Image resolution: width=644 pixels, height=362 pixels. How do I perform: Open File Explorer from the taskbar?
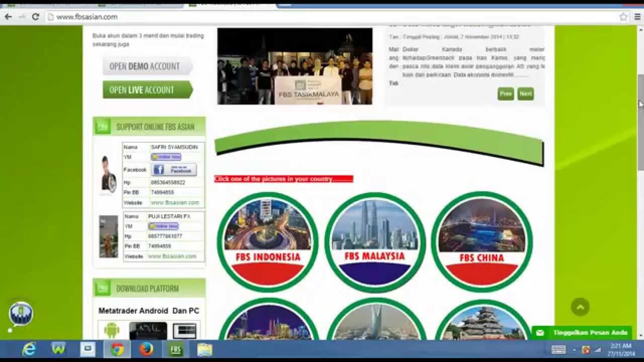tap(205, 349)
